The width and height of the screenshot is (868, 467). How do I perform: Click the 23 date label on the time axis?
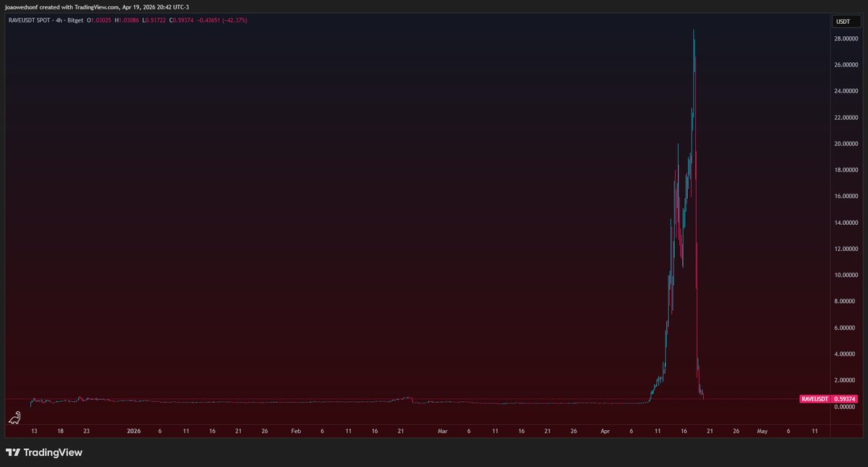[x=86, y=430]
